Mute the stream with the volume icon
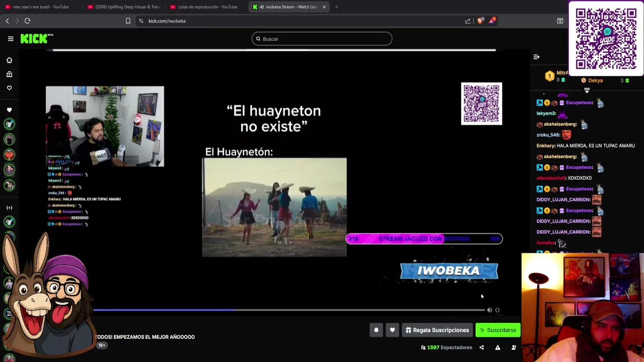 pos(490,310)
